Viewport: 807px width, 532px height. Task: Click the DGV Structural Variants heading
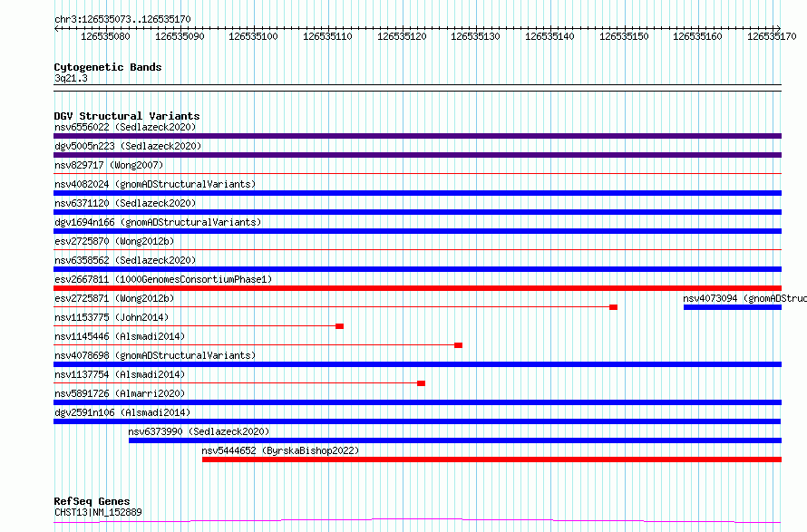(x=127, y=116)
